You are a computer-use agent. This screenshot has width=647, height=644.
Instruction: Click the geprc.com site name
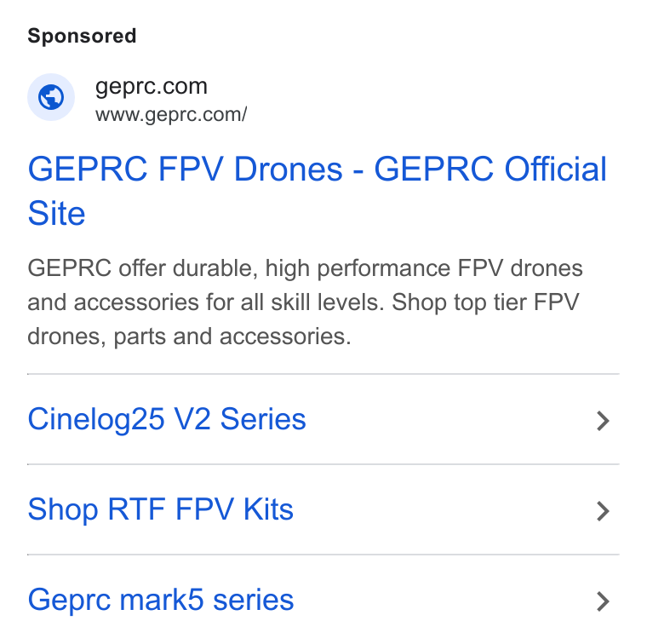pyautogui.click(x=151, y=87)
